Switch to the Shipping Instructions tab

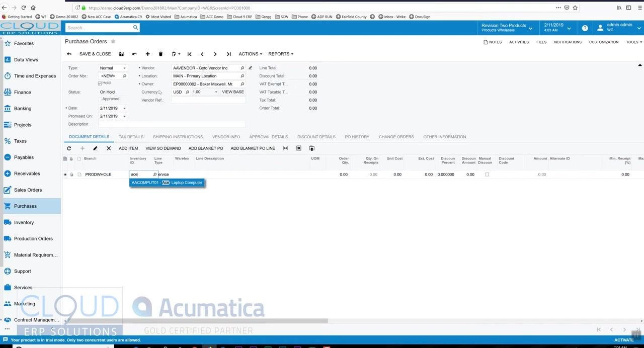click(x=178, y=137)
